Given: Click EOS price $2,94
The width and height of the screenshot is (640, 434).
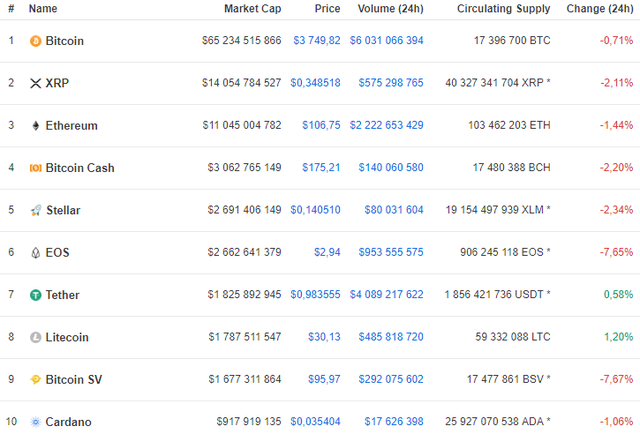Looking at the screenshot, I should 327,252.
